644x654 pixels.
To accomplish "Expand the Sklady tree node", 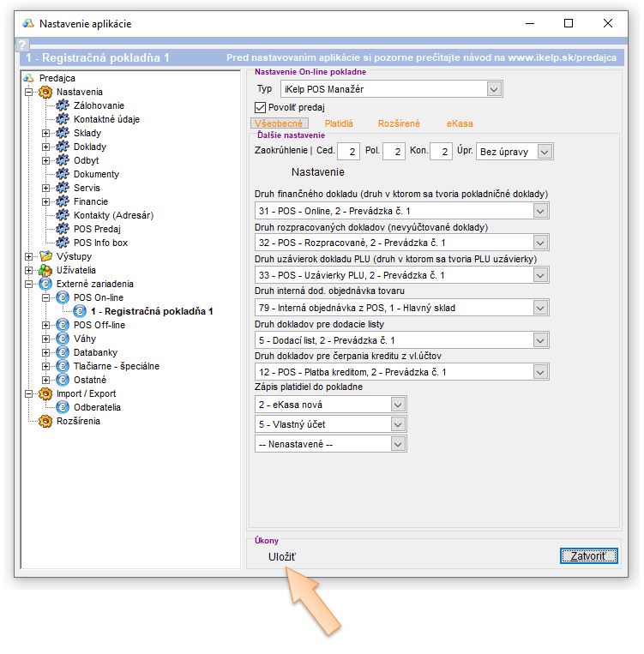I will point(46,133).
